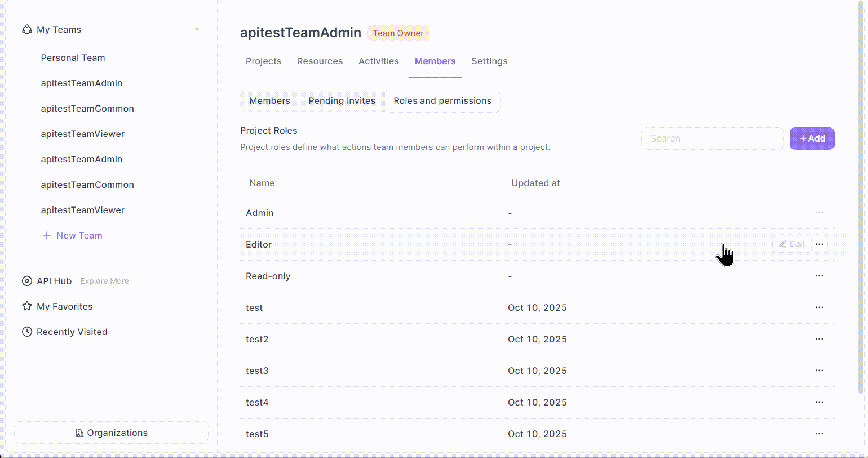Switch to Pending Invites sub-tab

click(342, 101)
